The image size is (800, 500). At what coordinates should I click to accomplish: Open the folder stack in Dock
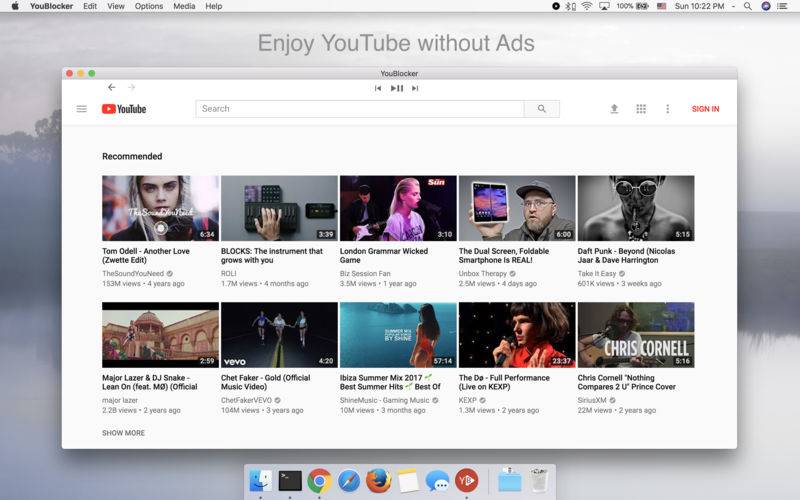click(x=509, y=480)
